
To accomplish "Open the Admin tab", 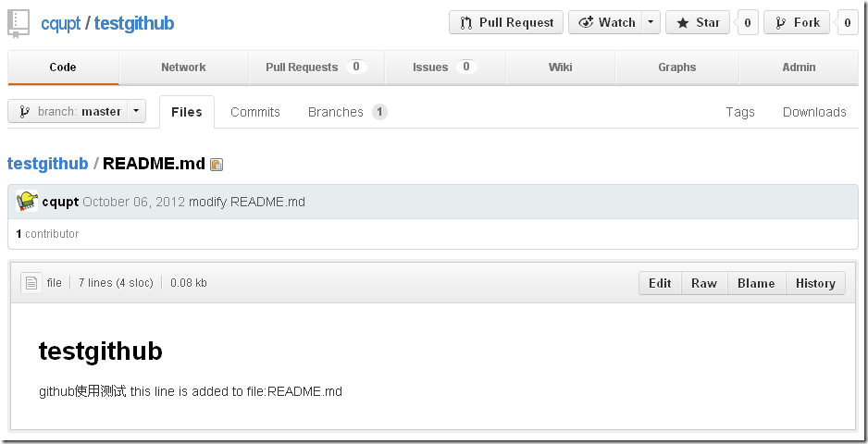I will [x=799, y=68].
